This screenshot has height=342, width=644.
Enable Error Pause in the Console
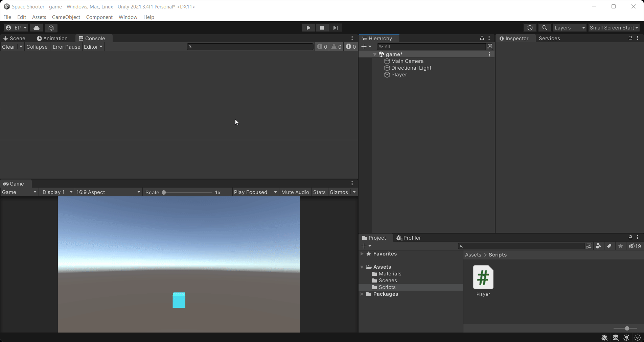click(x=66, y=47)
